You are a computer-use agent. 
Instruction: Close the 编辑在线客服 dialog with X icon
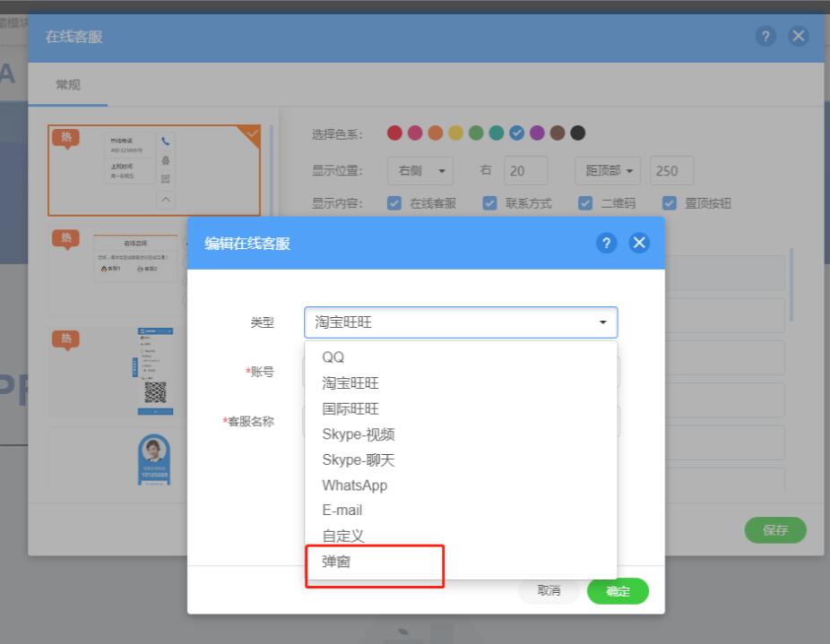(x=638, y=244)
